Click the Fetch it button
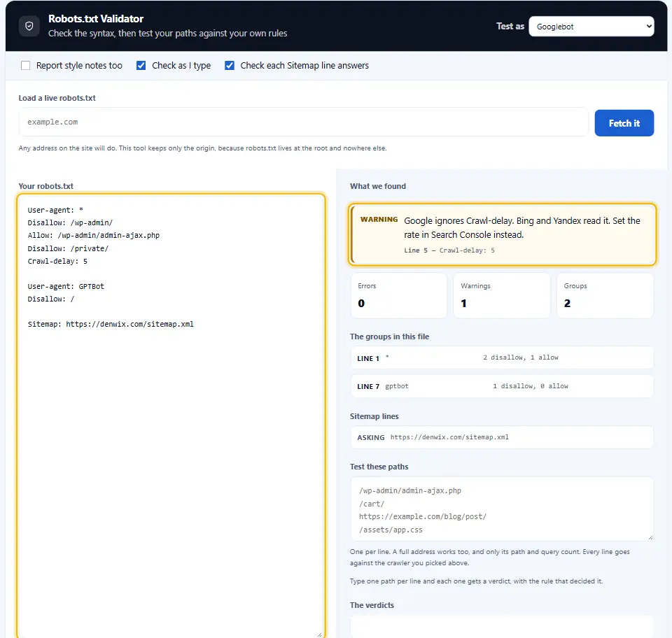 pyautogui.click(x=624, y=123)
